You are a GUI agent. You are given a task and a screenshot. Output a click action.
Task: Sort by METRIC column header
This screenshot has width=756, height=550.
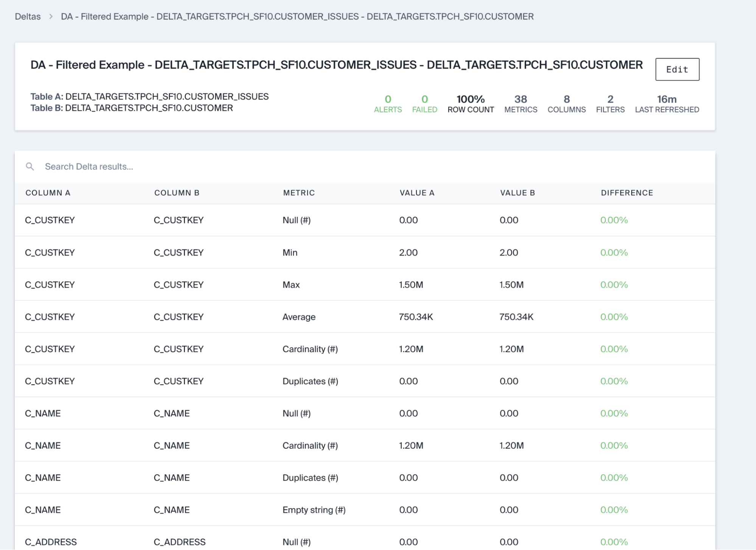(x=299, y=193)
